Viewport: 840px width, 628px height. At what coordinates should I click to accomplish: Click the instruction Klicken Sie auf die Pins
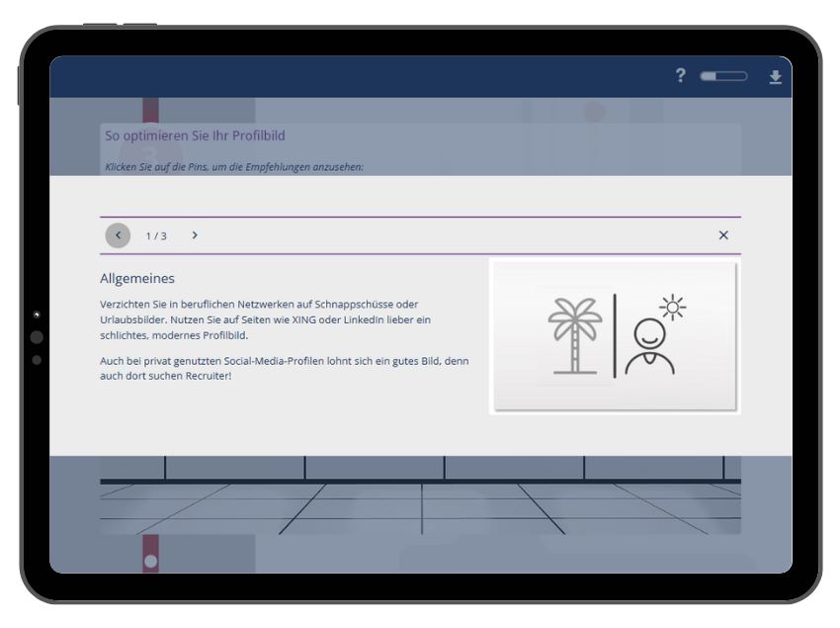(233, 167)
